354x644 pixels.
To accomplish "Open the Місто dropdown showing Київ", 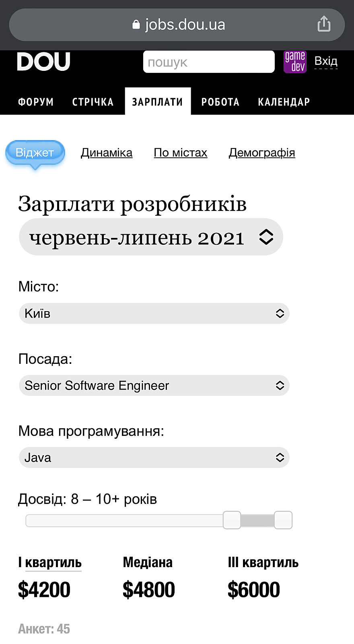I will pyautogui.click(x=154, y=314).
